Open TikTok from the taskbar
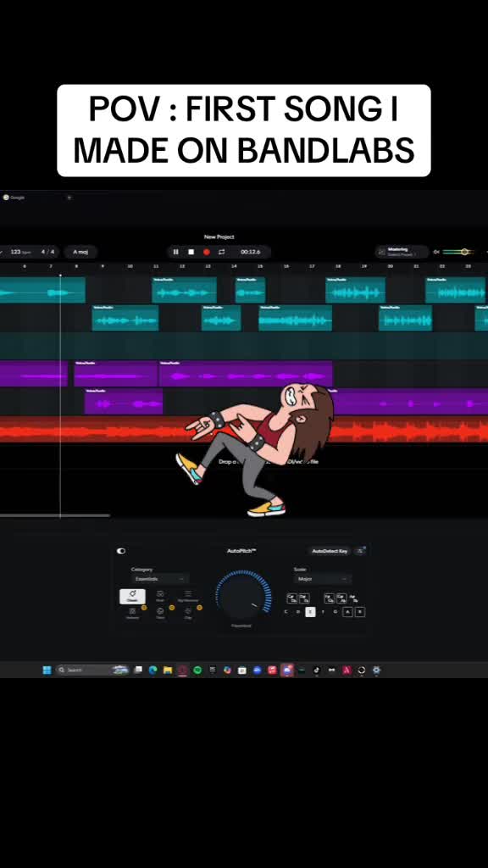488x868 pixels. pos(317,670)
